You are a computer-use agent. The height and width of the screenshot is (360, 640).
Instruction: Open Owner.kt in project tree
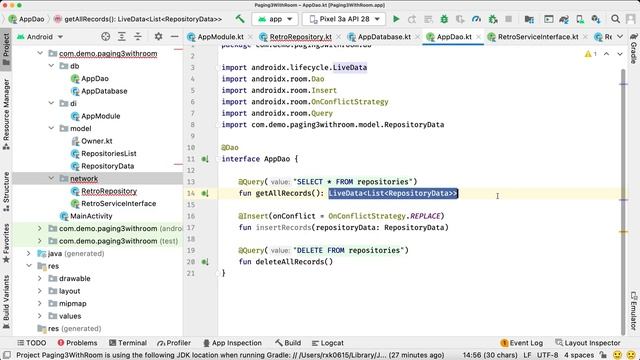92,141
